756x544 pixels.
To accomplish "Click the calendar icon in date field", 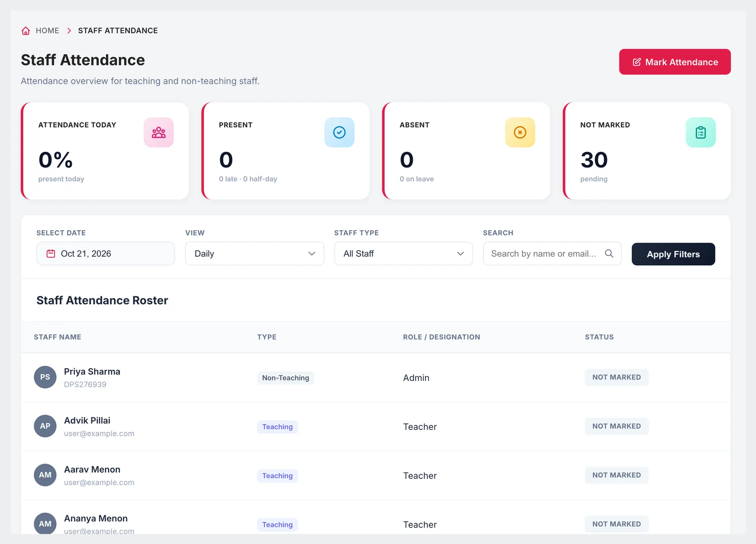I will [51, 254].
